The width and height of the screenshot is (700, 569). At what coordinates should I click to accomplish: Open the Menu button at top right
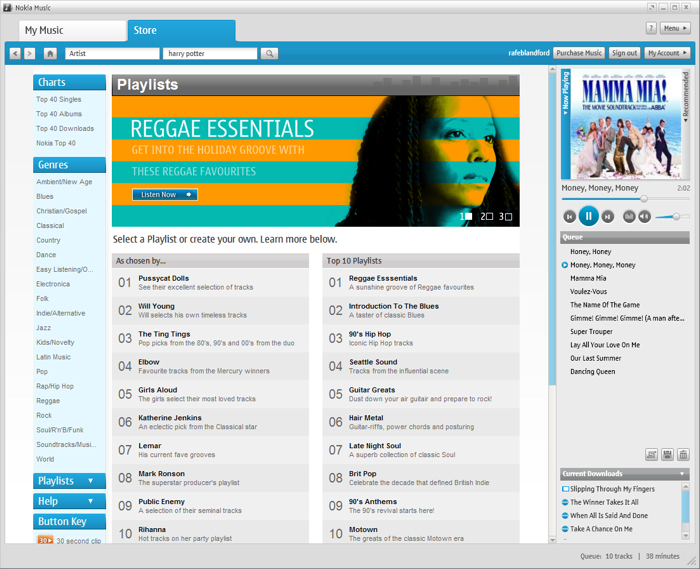click(676, 29)
